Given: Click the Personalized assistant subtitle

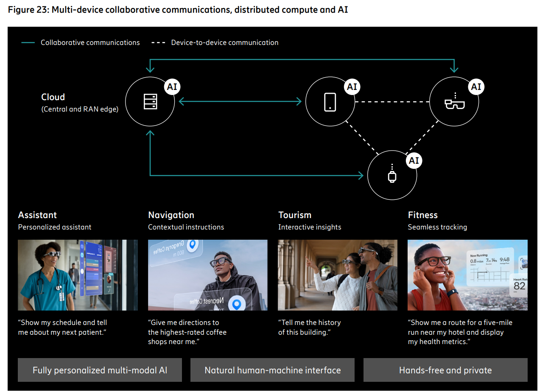Looking at the screenshot, I should (55, 227).
